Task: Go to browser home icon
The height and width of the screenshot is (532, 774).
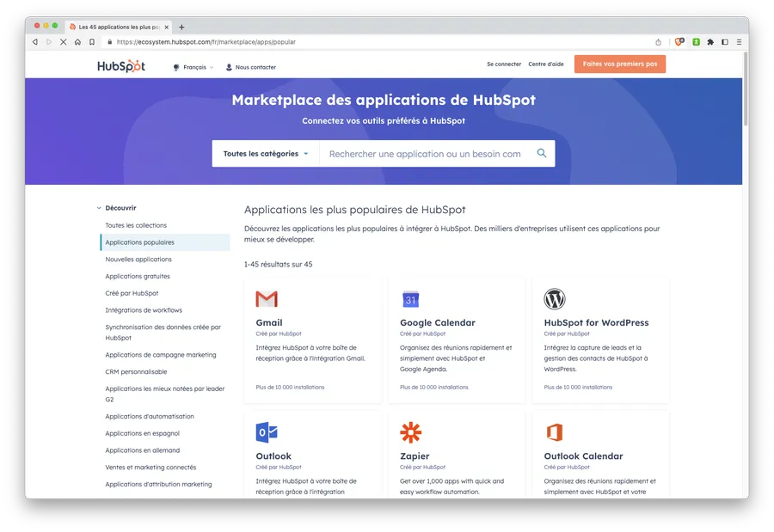Action: (77, 42)
